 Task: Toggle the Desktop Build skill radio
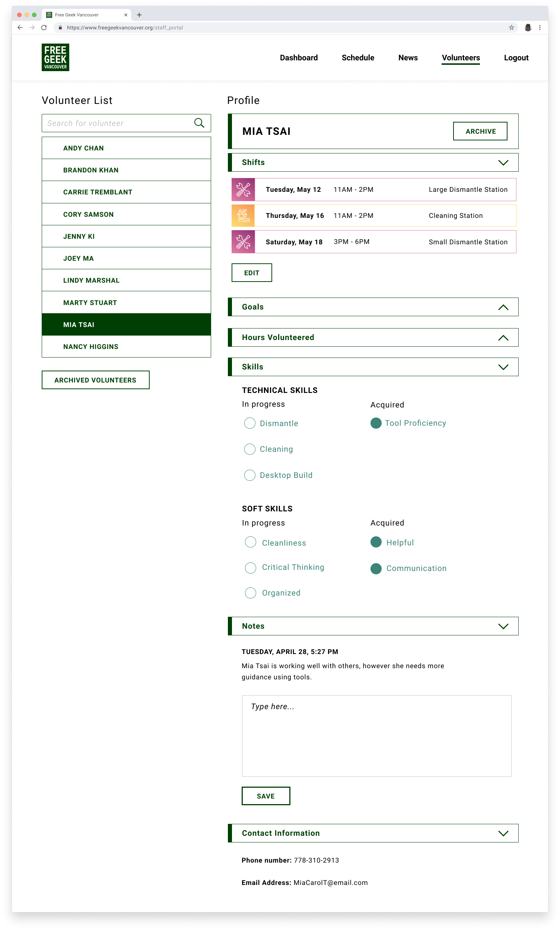(250, 475)
